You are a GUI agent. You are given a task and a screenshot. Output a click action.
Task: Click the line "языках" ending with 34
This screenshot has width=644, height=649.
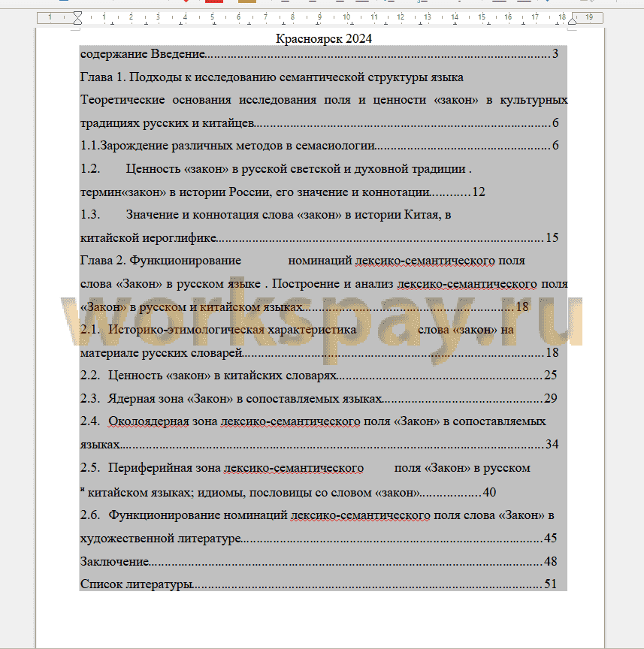click(x=319, y=445)
